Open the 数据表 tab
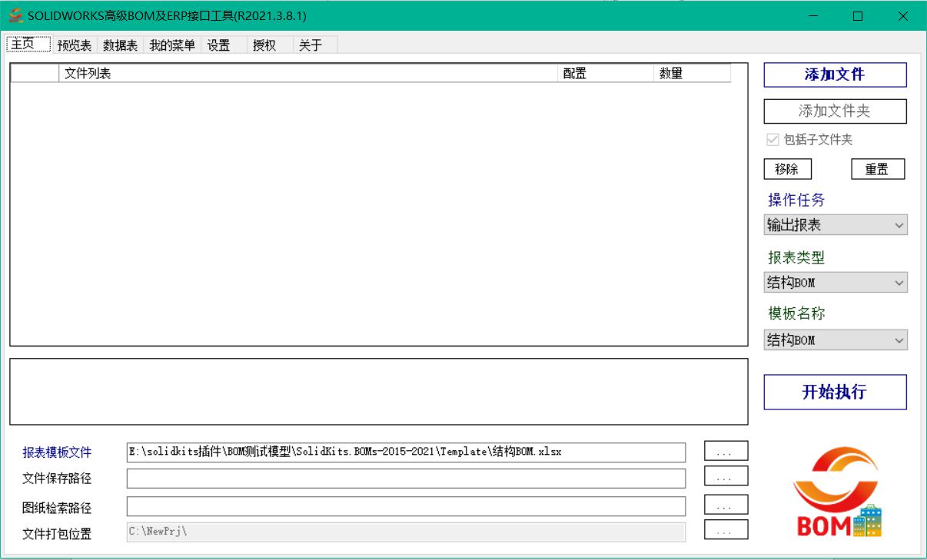 (x=121, y=45)
